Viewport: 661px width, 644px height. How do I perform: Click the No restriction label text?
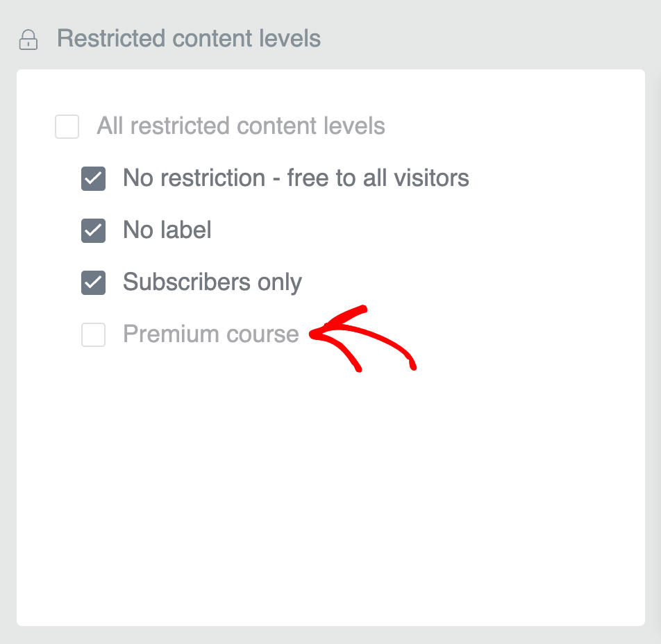(x=296, y=178)
